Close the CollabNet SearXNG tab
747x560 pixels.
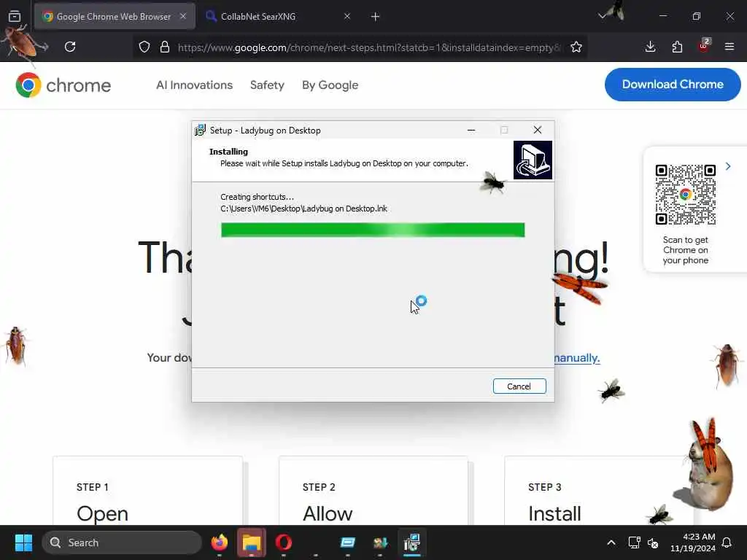[347, 16]
